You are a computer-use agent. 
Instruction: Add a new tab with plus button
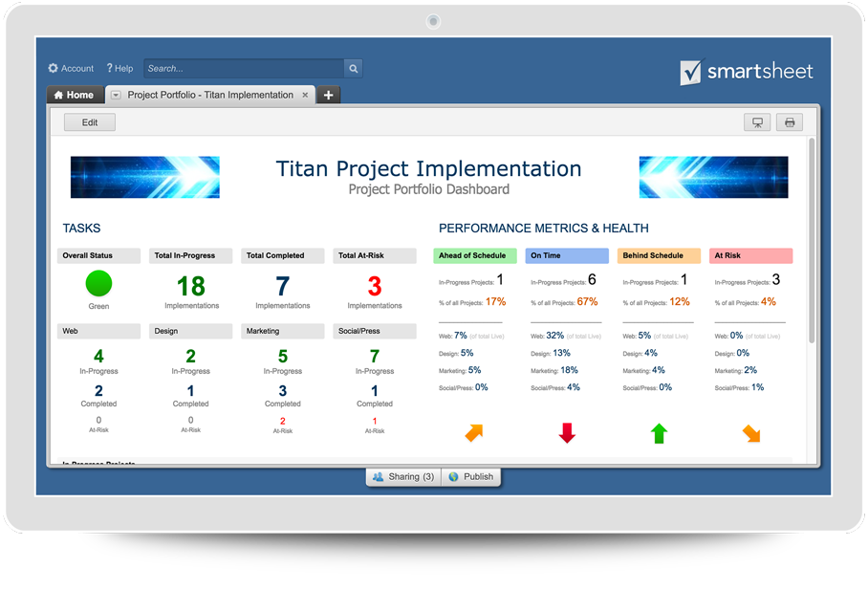(328, 96)
